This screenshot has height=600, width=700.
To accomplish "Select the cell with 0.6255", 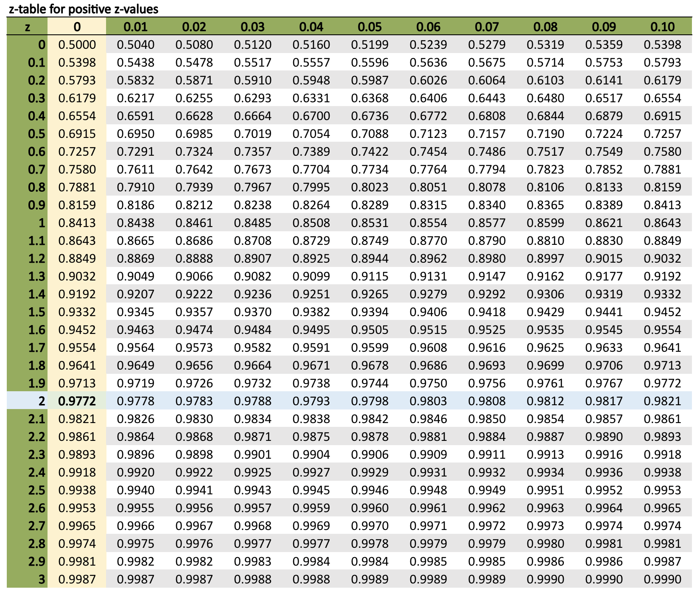I will (194, 98).
